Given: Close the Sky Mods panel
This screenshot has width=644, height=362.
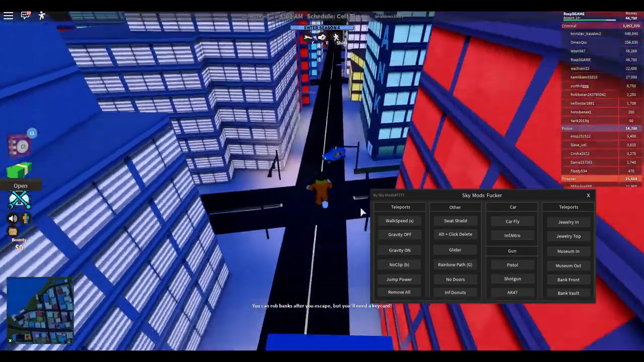Looking at the screenshot, I should point(588,195).
